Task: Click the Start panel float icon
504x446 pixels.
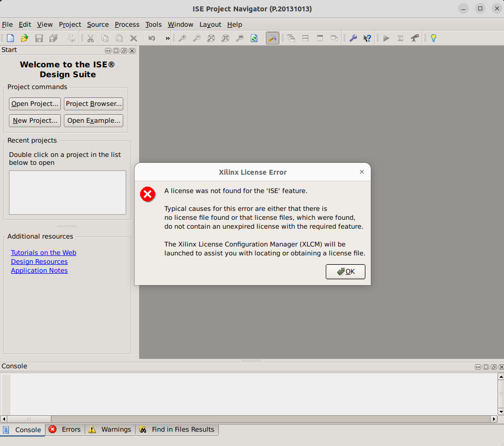Action: click(124, 51)
